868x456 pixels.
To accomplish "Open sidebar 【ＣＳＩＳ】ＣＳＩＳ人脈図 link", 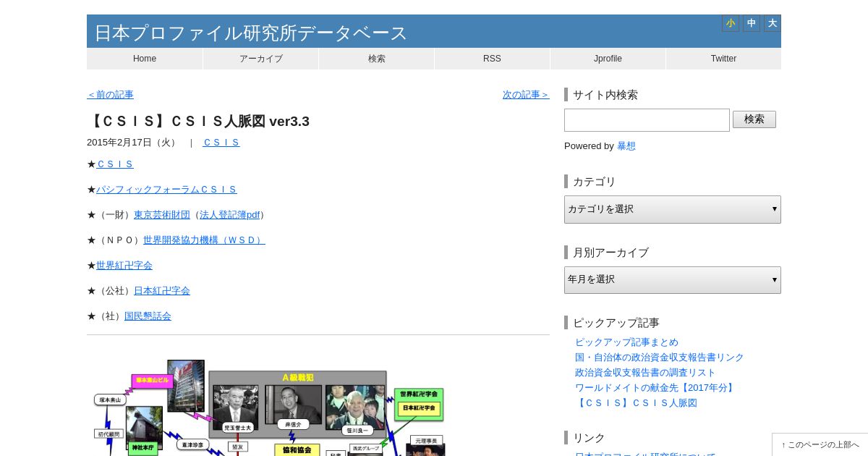I will pyautogui.click(x=636, y=403).
